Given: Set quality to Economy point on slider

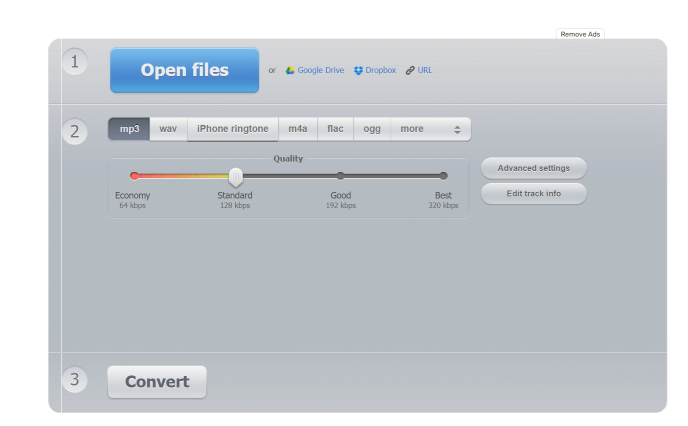Looking at the screenshot, I should 134,176.
